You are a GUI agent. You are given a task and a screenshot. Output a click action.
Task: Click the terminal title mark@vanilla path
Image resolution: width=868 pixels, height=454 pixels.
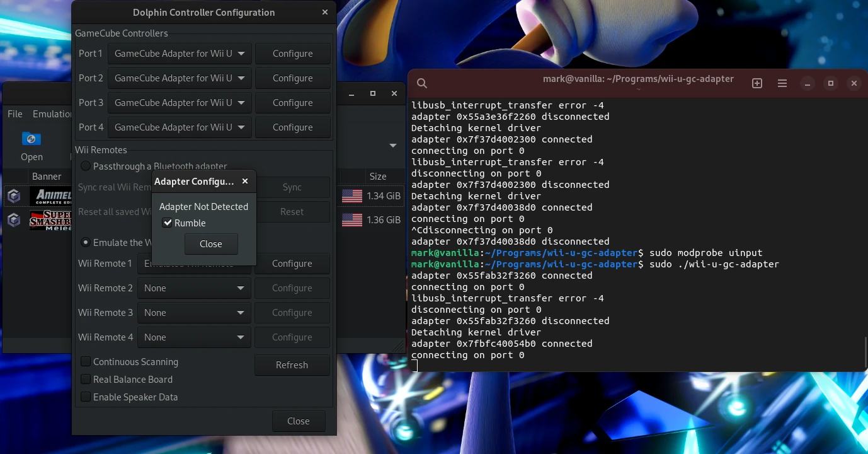pyautogui.click(x=638, y=79)
